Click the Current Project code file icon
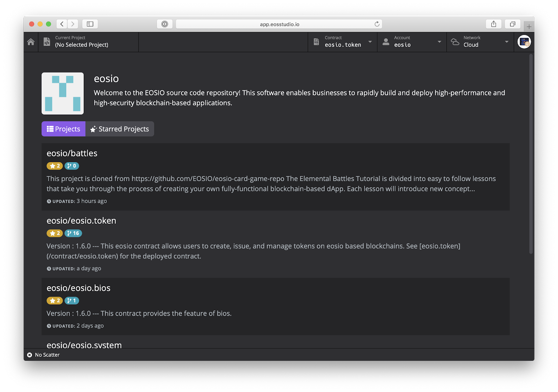 tap(47, 42)
